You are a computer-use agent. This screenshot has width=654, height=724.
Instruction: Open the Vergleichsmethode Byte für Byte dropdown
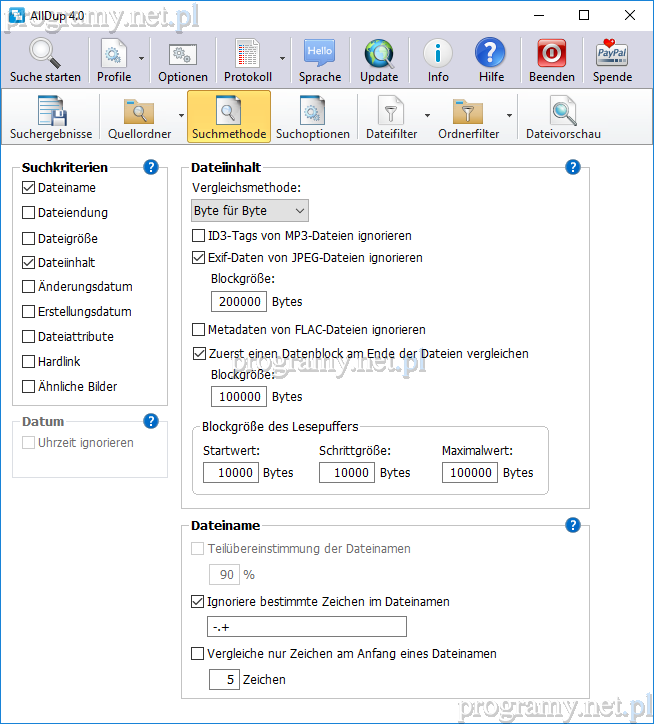250,211
